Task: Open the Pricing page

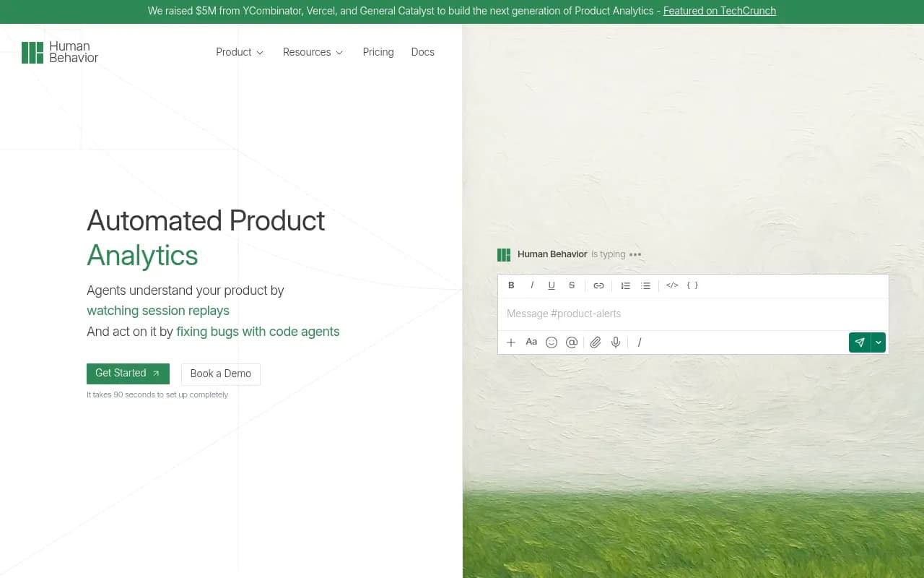Action: [x=378, y=52]
